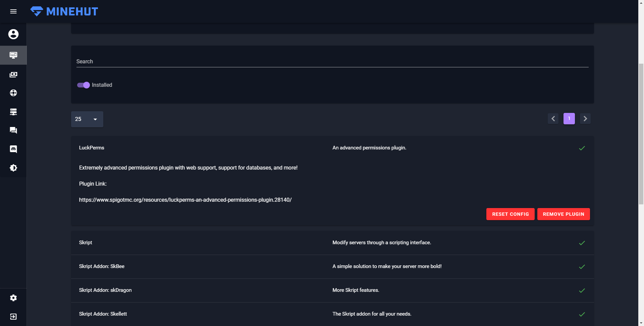Image resolution: width=644 pixels, height=326 pixels.
Task: Expand the Skript Addon: Skellett row
Action: 332,314
